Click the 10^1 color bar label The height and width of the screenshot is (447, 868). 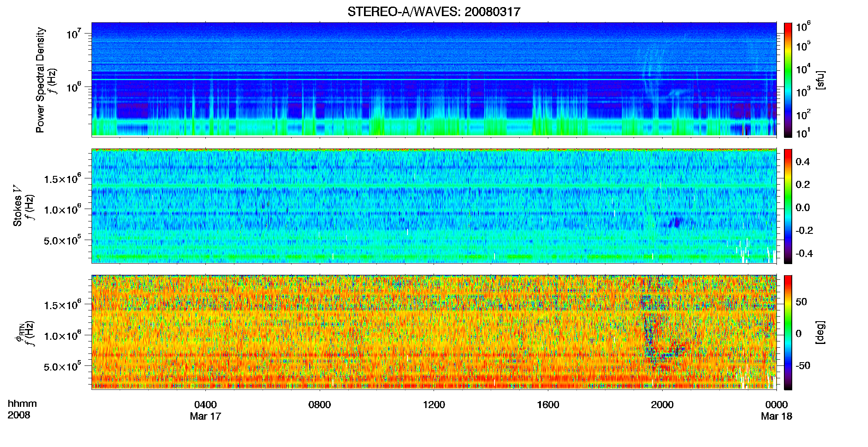[803, 133]
